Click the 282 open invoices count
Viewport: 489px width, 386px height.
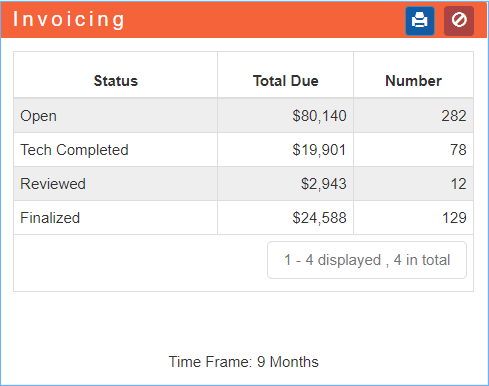[454, 116]
